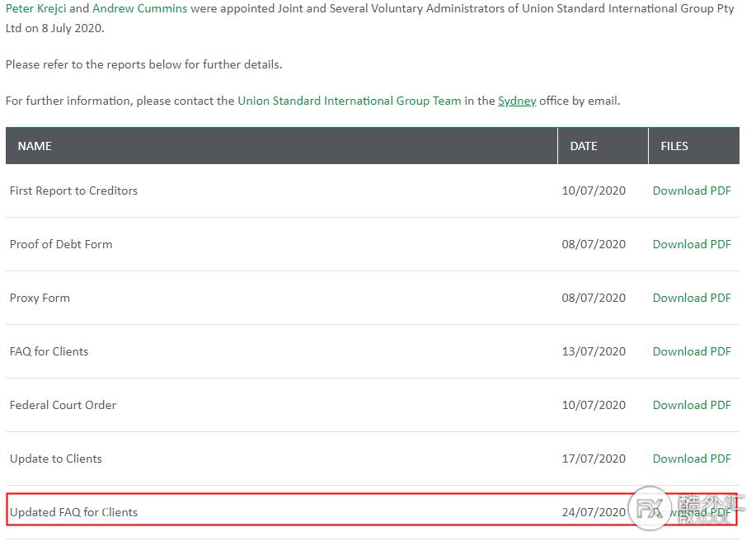Screen dimensions: 756x541
Task: Click the 24/07/2020 date cell
Action: point(594,512)
